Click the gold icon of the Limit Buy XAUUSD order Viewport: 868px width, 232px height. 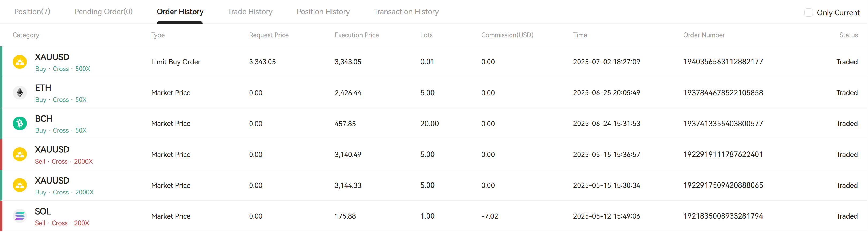[x=20, y=62]
